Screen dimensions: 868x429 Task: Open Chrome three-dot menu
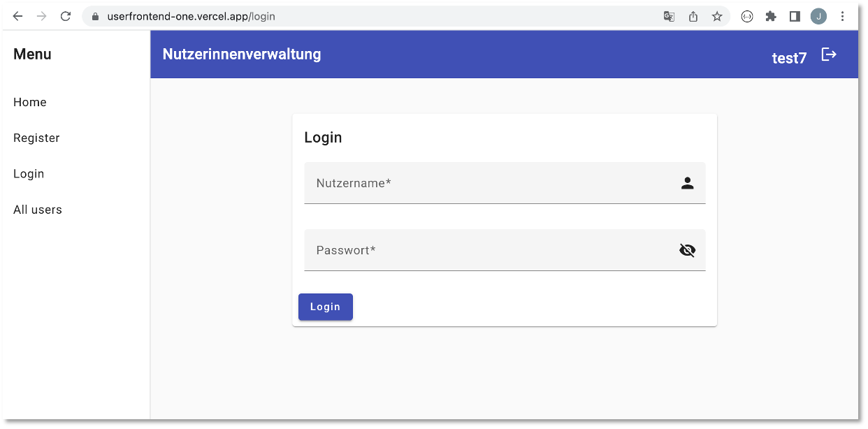coord(843,16)
